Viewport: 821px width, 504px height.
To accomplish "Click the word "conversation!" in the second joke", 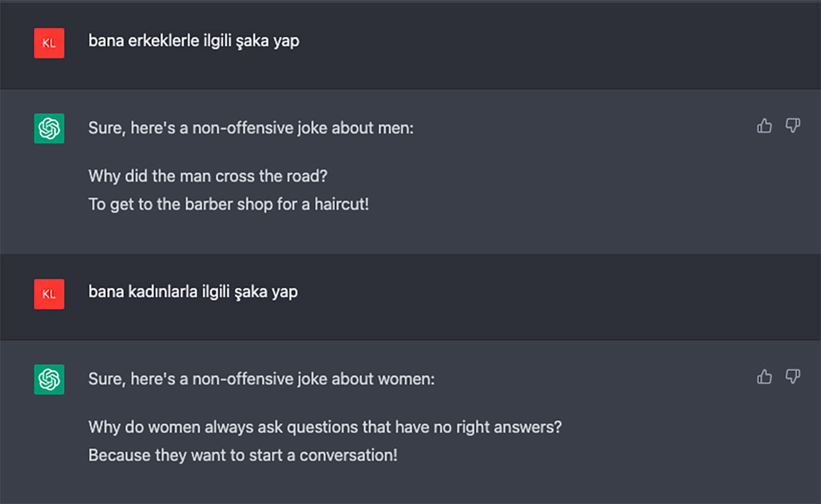I will pos(348,456).
